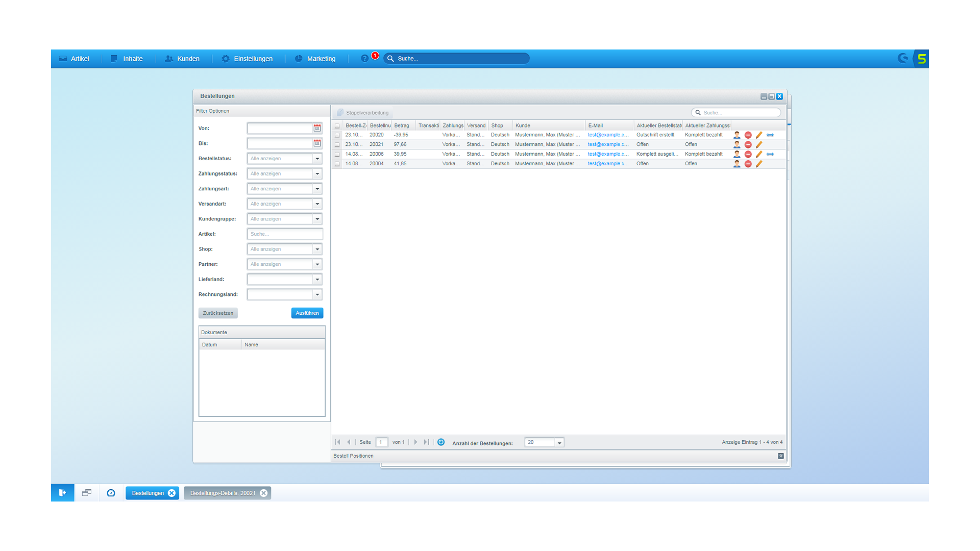Open the Rechnungsland dropdown
This screenshot has height=551, width=980.
317,294
